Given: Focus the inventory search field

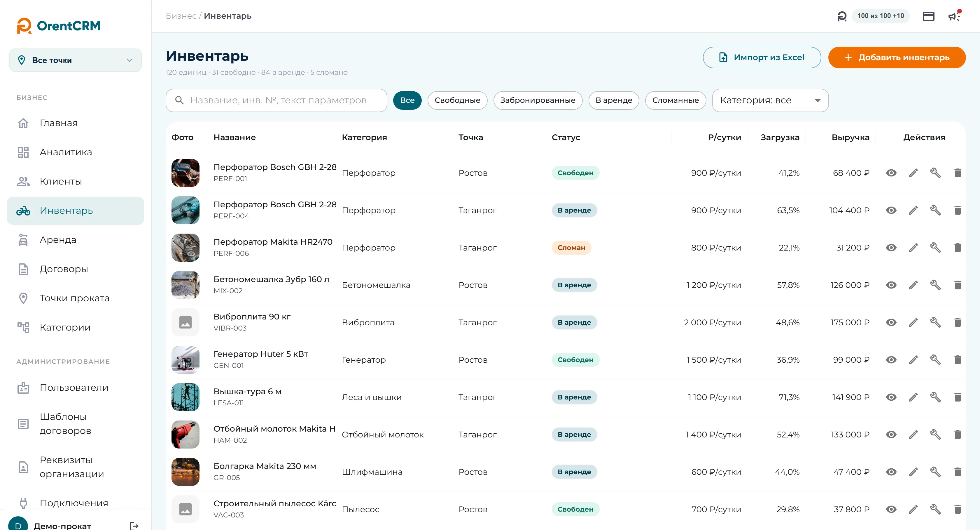Looking at the screenshot, I should point(276,100).
